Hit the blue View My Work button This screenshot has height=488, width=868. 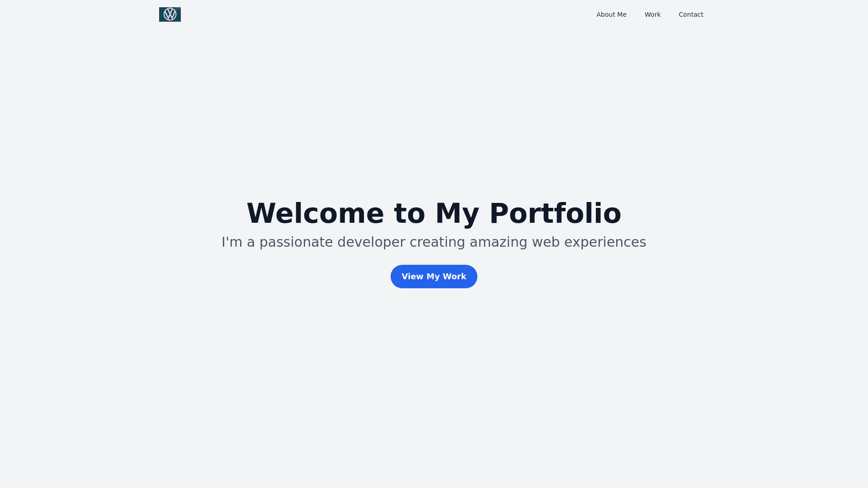coord(434,277)
